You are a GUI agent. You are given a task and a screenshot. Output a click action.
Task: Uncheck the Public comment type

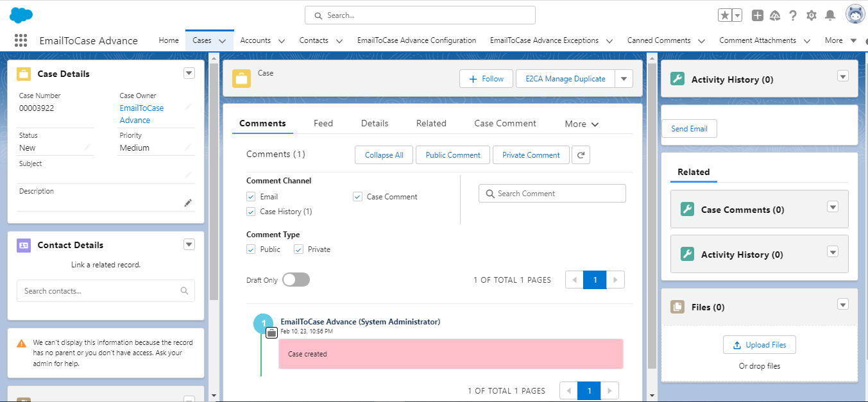251,249
